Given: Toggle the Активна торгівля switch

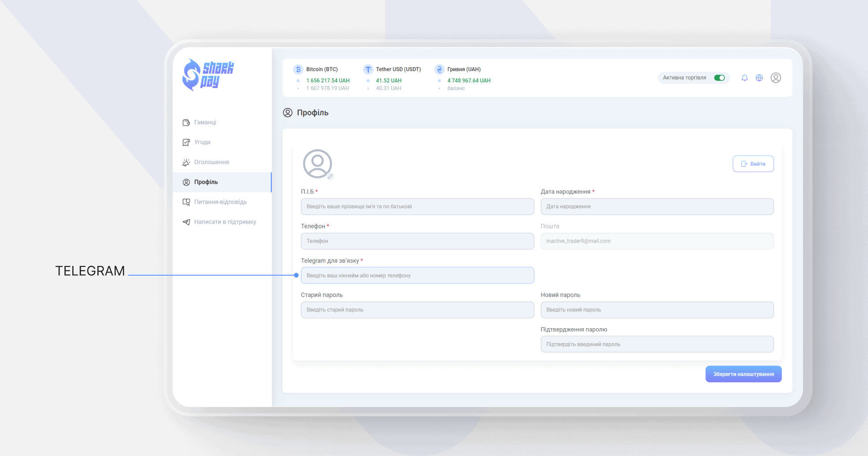Looking at the screenshot, I should (720, 78).
